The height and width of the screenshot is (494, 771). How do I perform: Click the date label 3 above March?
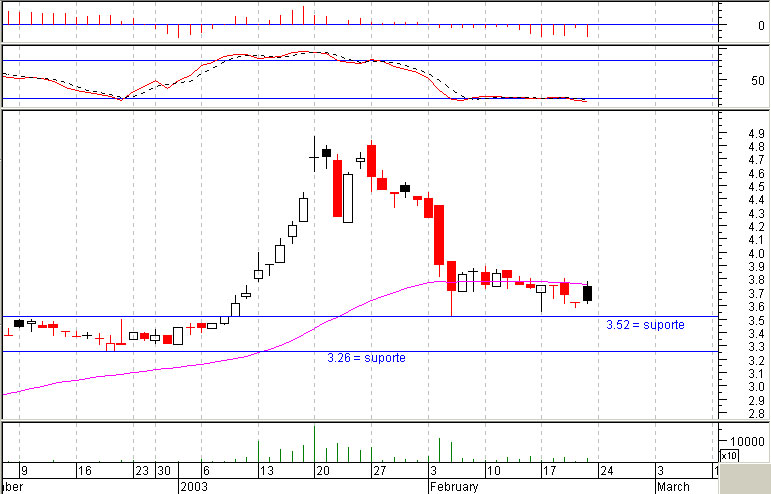[661, 471]
